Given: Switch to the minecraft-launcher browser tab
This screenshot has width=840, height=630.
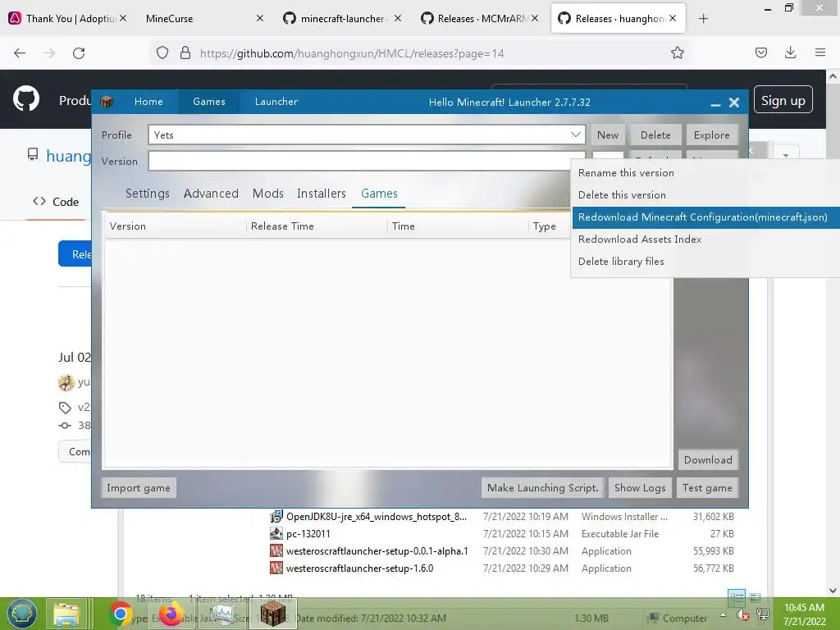Looking at the screenshot, I should point(342,18).
